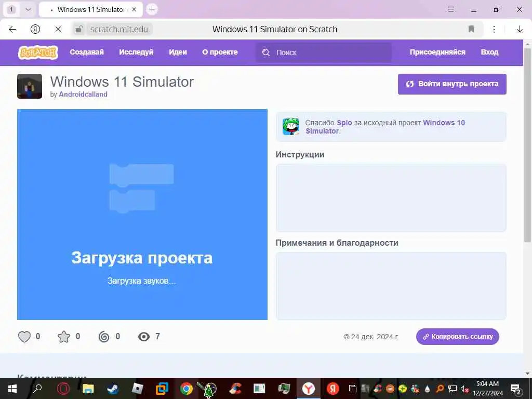This screenshot has width=532, height=399.
Task: Stop page loading with the X button
Action: [x=58, y=29]
